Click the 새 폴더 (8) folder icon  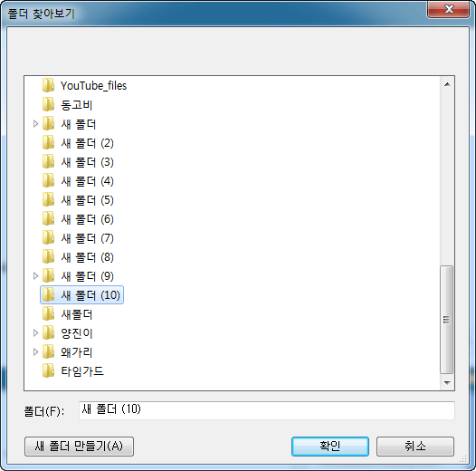[48, 256]
